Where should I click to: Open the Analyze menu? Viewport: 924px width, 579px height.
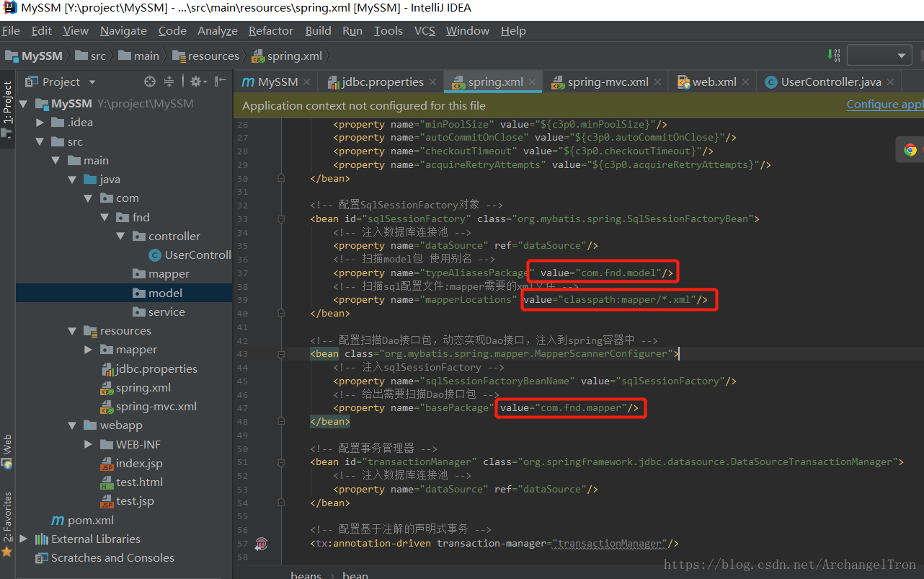click(218, 30)
